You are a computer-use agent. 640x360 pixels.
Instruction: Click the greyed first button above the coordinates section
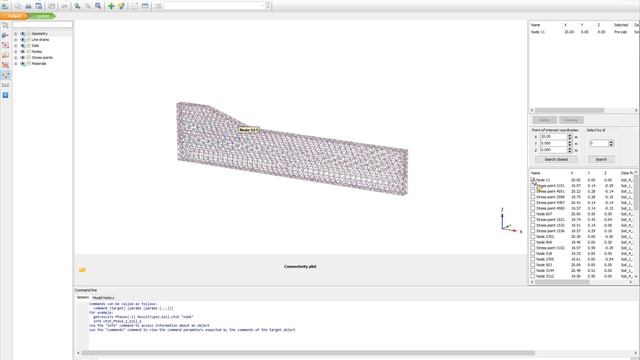click(544, 120)
